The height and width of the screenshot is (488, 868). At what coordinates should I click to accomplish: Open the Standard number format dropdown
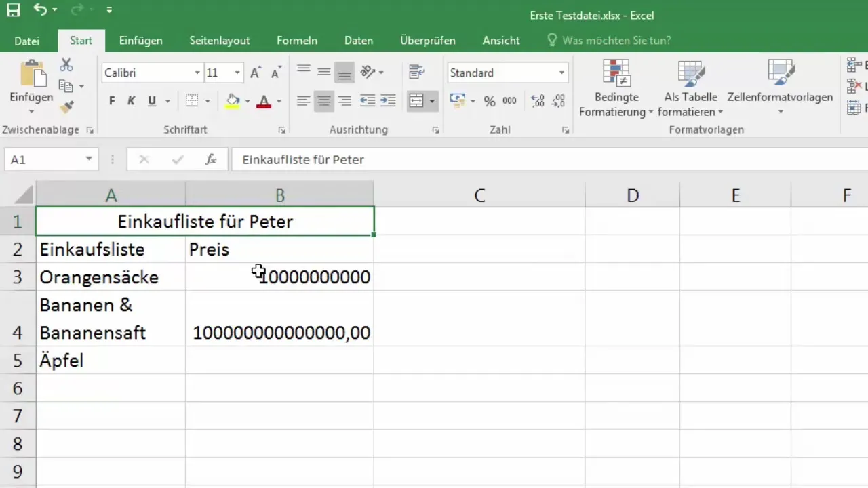561,73
